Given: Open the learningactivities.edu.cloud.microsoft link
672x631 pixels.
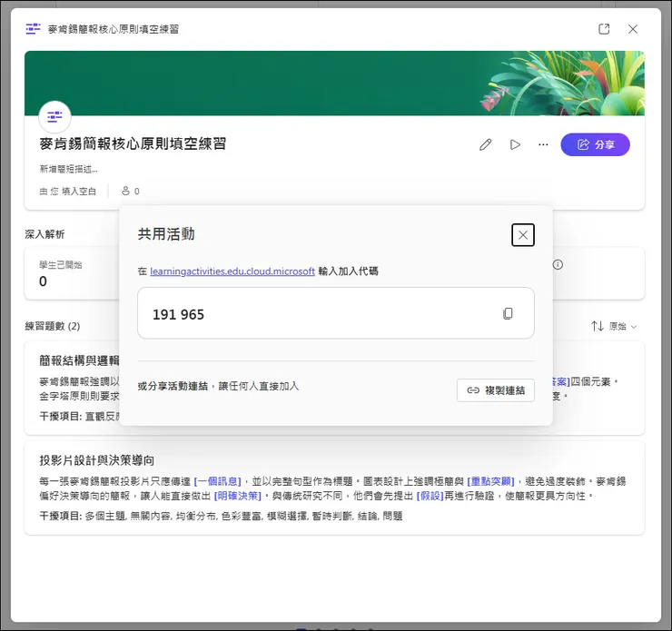Looking at the screenshot, I should pyautogui.click(x=232, y=271).
